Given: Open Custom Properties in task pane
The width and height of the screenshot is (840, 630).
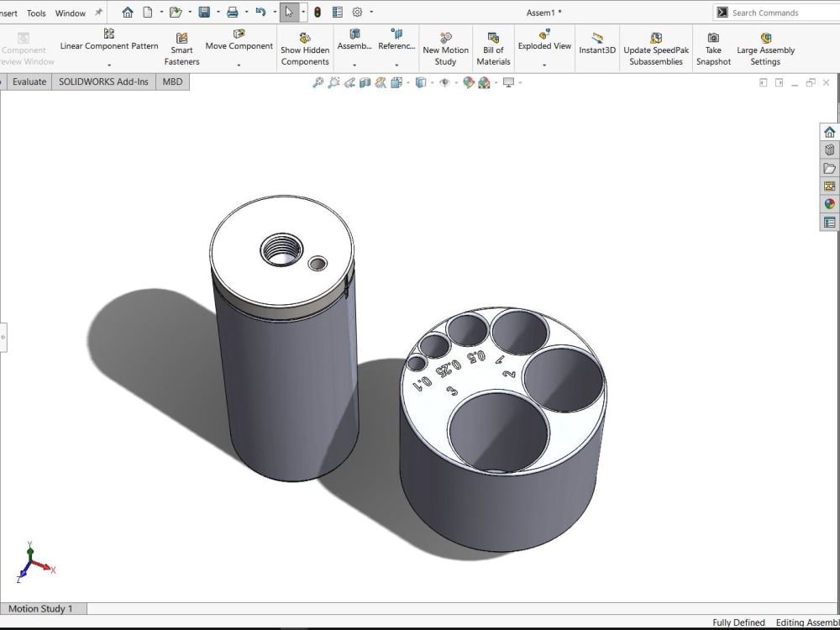Looking at the screenshot, I should point(830,223).
